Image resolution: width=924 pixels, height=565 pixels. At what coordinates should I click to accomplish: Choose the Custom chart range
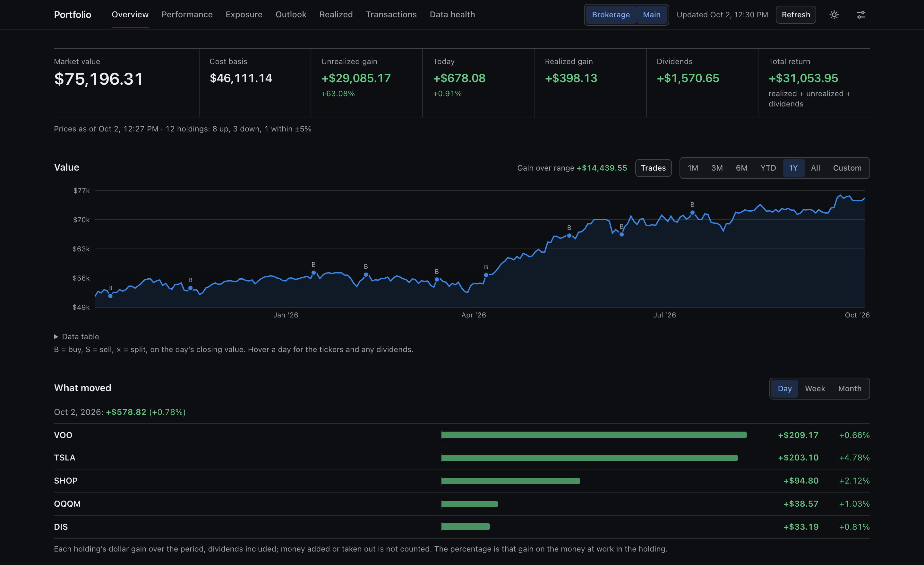(x=847, y=168)
